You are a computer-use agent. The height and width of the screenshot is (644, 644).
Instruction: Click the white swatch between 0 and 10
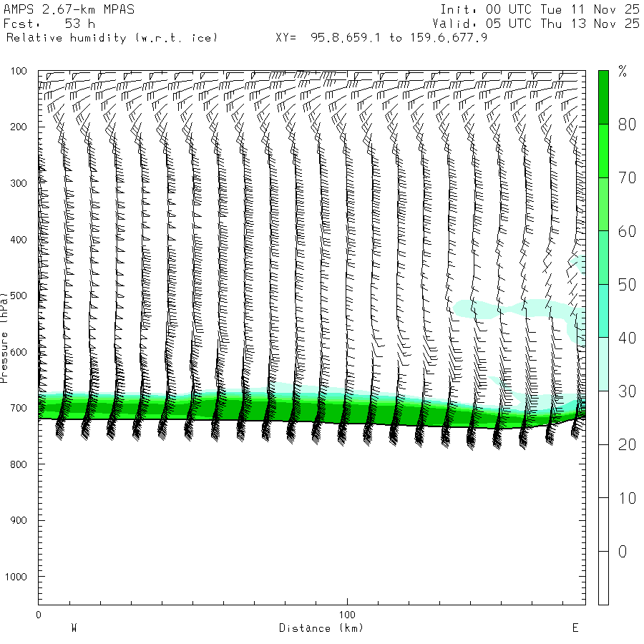coord(603,525)
